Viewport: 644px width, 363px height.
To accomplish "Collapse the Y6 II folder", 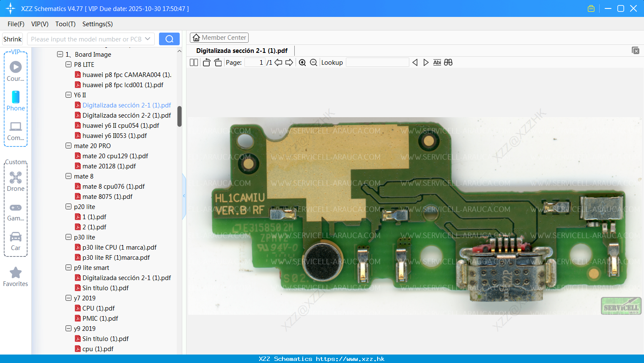I will [x=69, y=95].
